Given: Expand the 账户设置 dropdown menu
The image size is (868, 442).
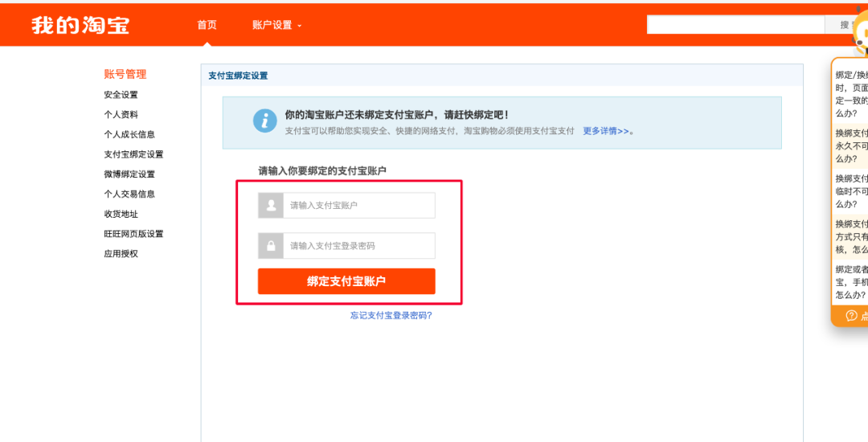Looking at the screenshot, I should 276,25.
